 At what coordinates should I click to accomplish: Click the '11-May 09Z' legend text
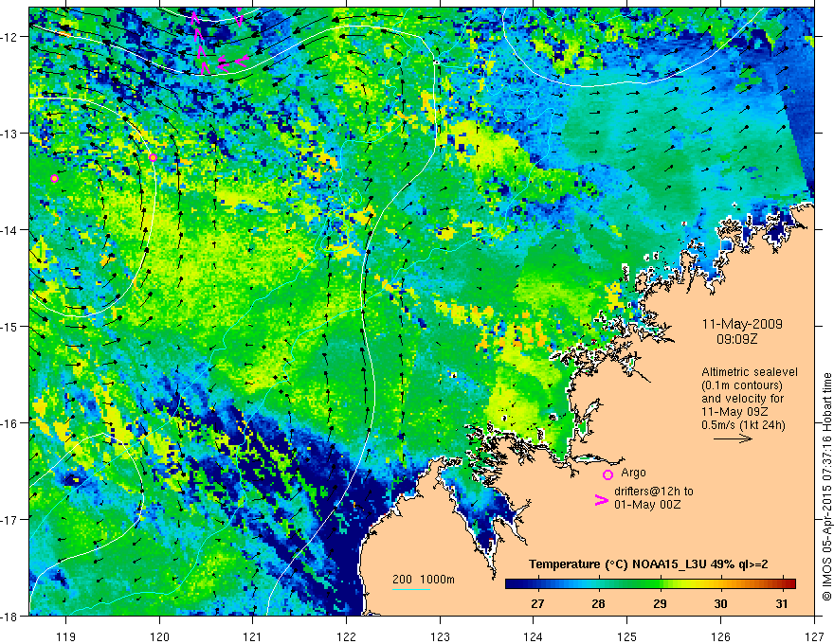click(734, 412)
